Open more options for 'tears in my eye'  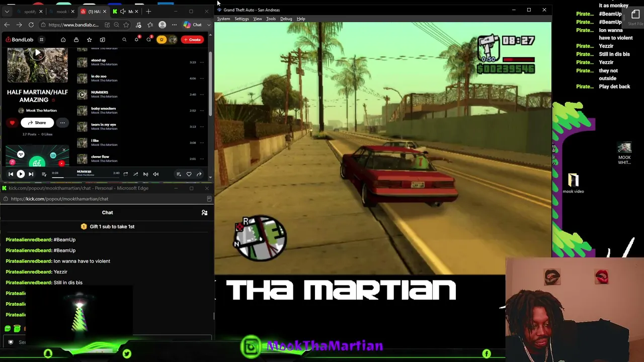tap(202, 127)
